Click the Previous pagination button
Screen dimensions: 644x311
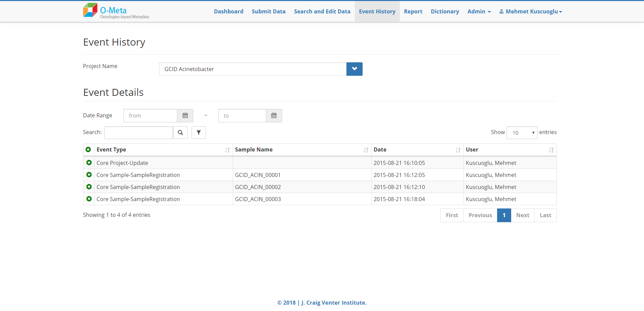tap(480, 215)
